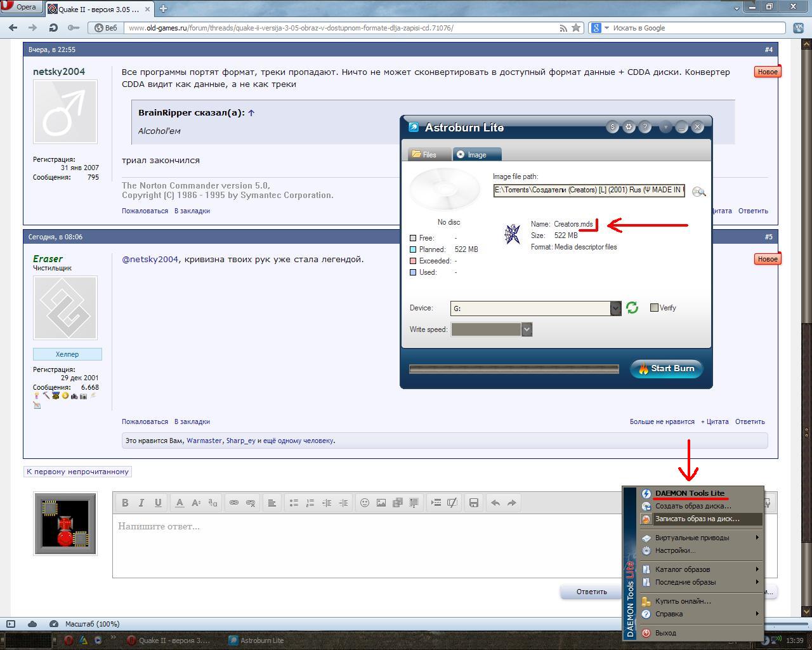Screen dimensions: 812x650
Task: Insert a numbered list in editor
Action: [x=310, y=503]
